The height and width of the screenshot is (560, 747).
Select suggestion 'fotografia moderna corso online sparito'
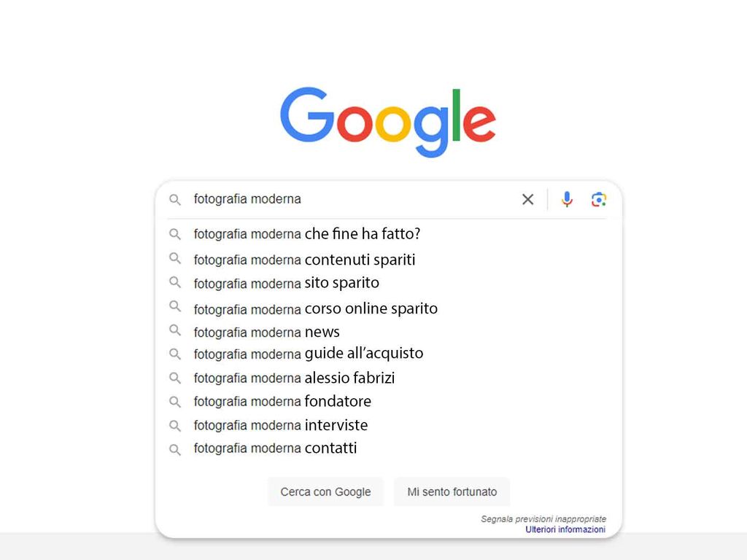[x=315, y=308]
